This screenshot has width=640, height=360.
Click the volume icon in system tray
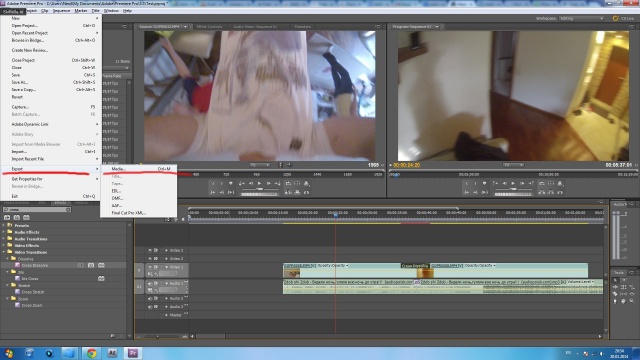(602, 353)
